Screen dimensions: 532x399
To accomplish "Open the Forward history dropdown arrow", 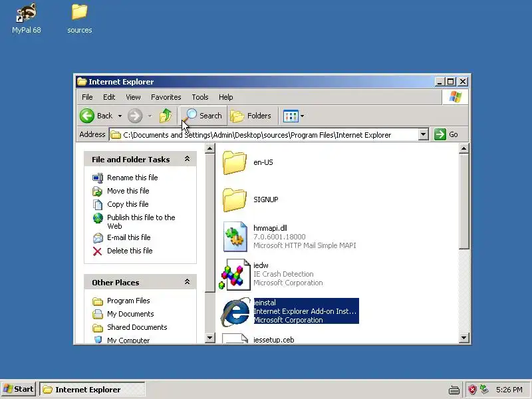I will [150, 116].
